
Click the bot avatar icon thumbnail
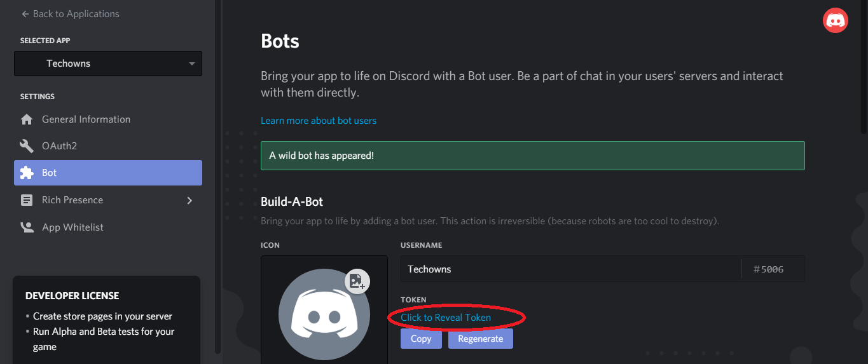pyautogui.click(x=324, y=314)
